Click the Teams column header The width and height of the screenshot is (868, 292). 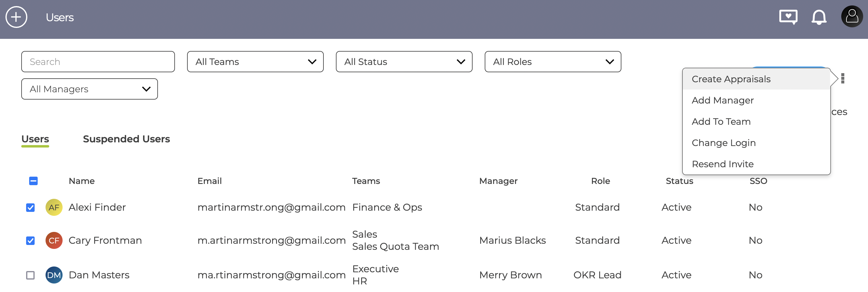[366, 181]
